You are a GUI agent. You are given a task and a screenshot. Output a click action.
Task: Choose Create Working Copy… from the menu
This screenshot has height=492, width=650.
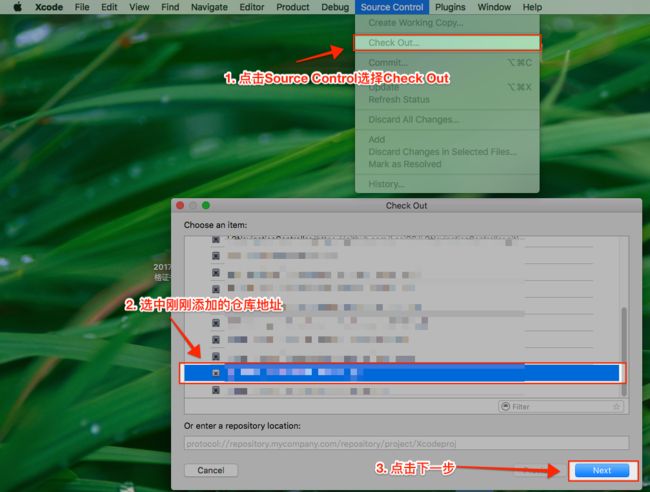(447, 23)
